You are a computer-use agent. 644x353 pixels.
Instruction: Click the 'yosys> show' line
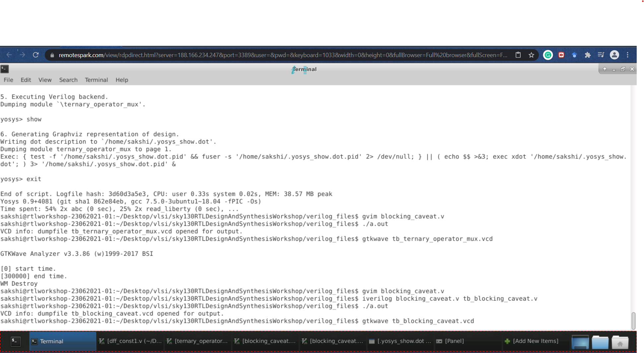point(21,119)
